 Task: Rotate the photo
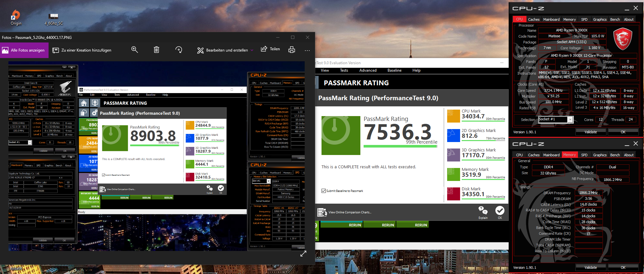click(179, 50)
